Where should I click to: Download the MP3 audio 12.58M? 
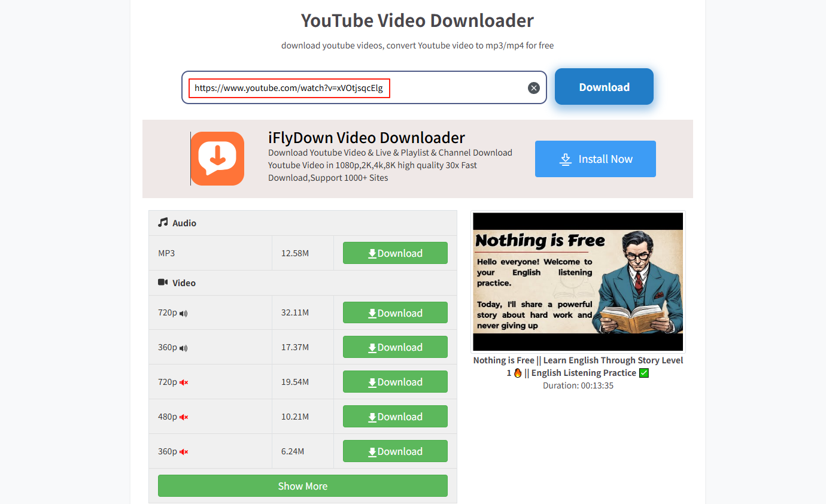pyautogui.click(x=395, y=253)
